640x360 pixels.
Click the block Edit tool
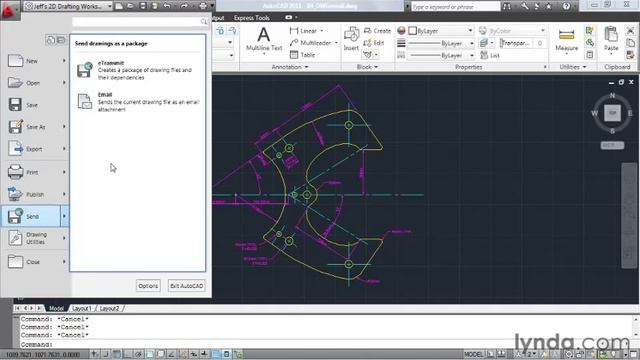click(374, 42)
